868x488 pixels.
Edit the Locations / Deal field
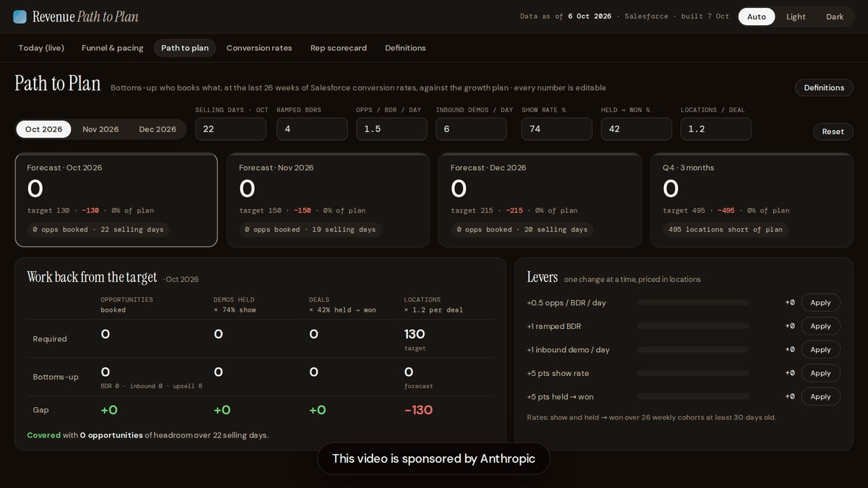(x=716, y=129)
